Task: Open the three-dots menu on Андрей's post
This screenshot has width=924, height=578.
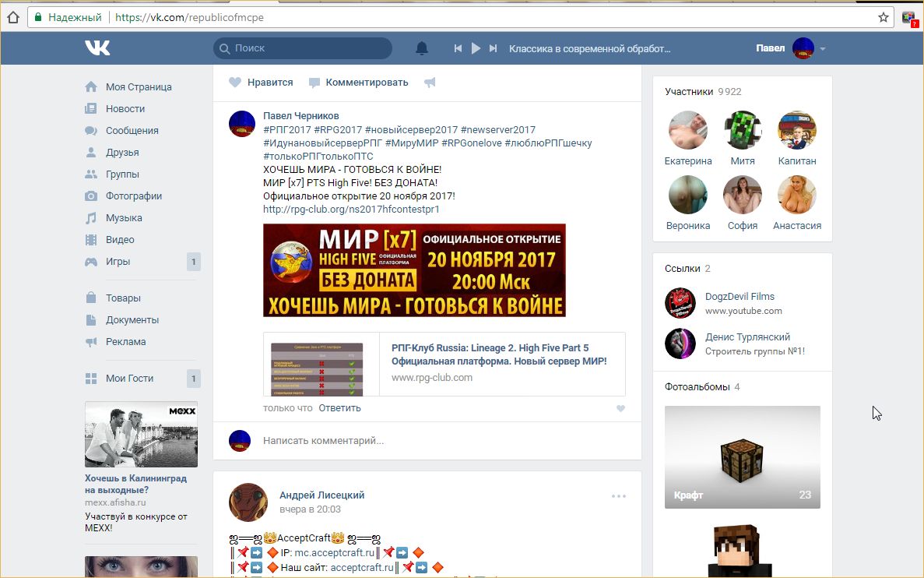Action: coord(619,496)
